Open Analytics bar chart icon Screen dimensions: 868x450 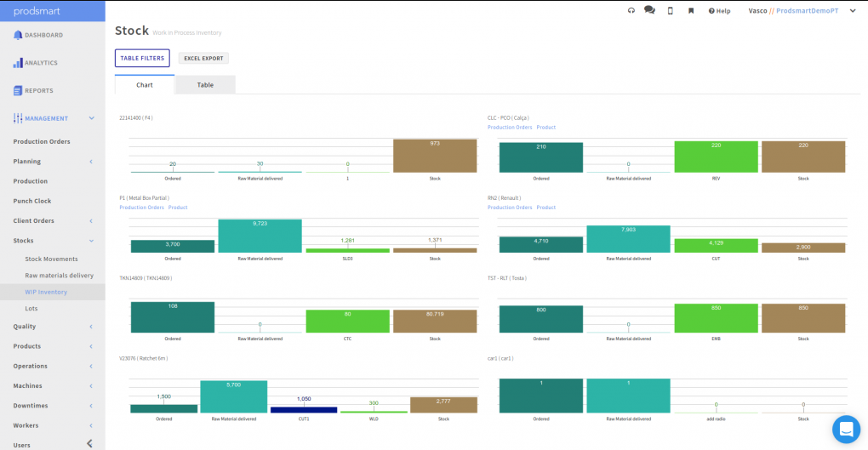tap(18, 63)
